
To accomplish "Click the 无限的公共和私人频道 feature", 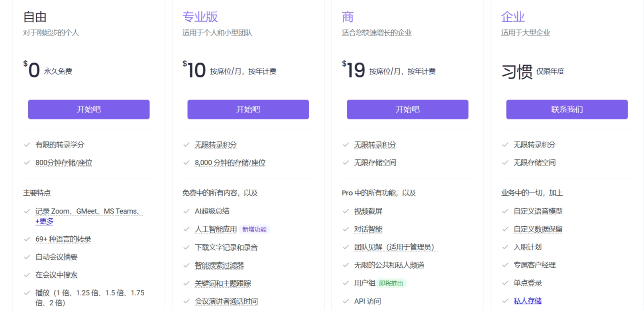I will click(x=389, y=265).
